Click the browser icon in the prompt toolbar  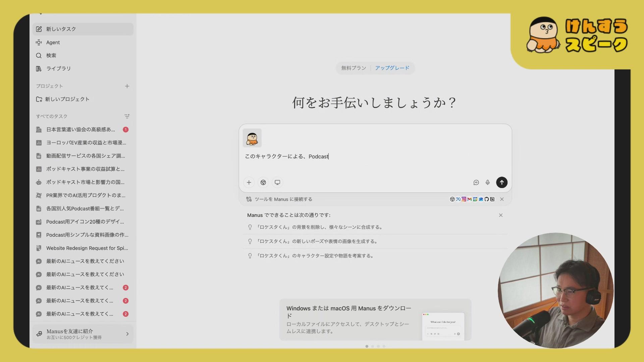(x=263, y=182)
